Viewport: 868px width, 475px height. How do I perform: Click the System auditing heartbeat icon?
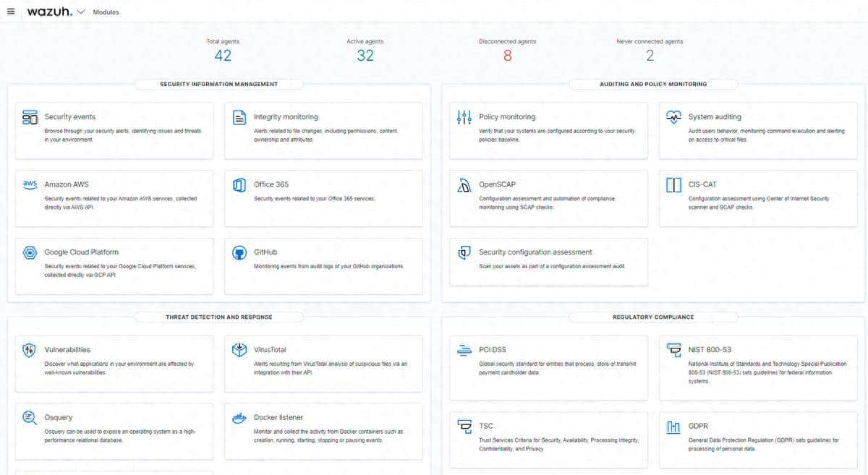(673, 117)
